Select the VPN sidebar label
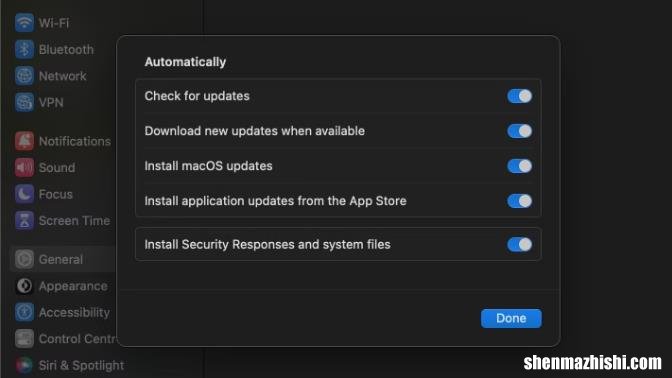The width and height of the screenshot is (672, 378). pos(51,102)
